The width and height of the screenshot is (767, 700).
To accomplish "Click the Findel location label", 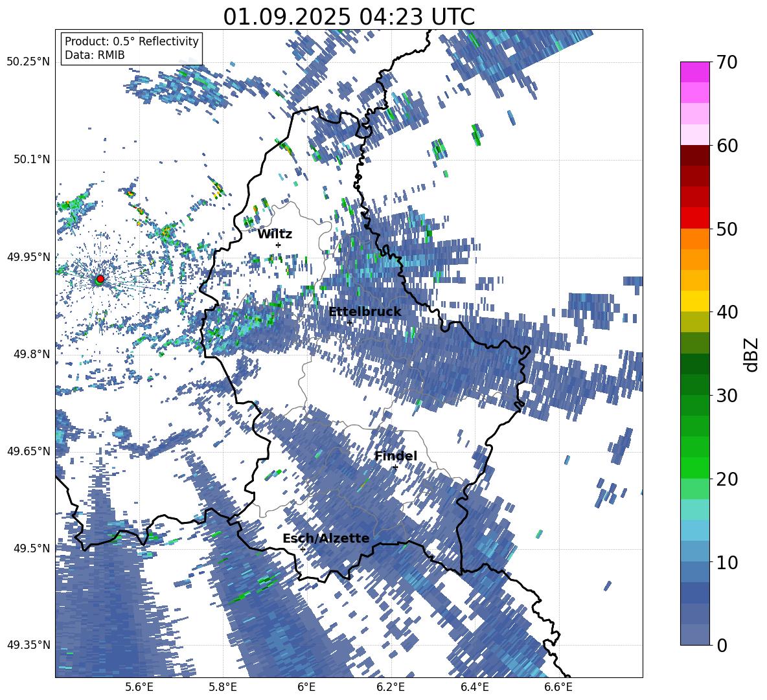I will tap(396, 456).
